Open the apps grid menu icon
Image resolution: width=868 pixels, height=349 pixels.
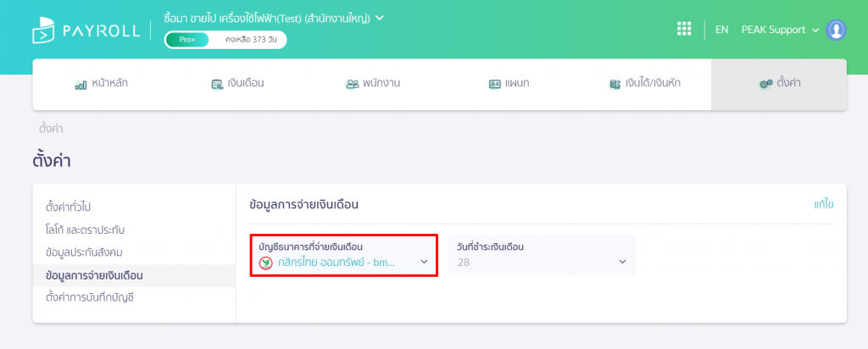point(684,30)
